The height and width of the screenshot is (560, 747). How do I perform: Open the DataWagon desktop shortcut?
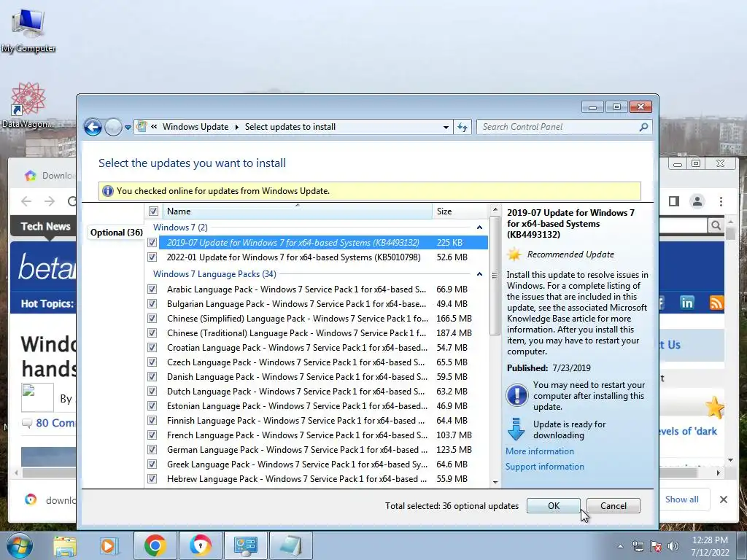pyautogui.click(x=28, y=105)
